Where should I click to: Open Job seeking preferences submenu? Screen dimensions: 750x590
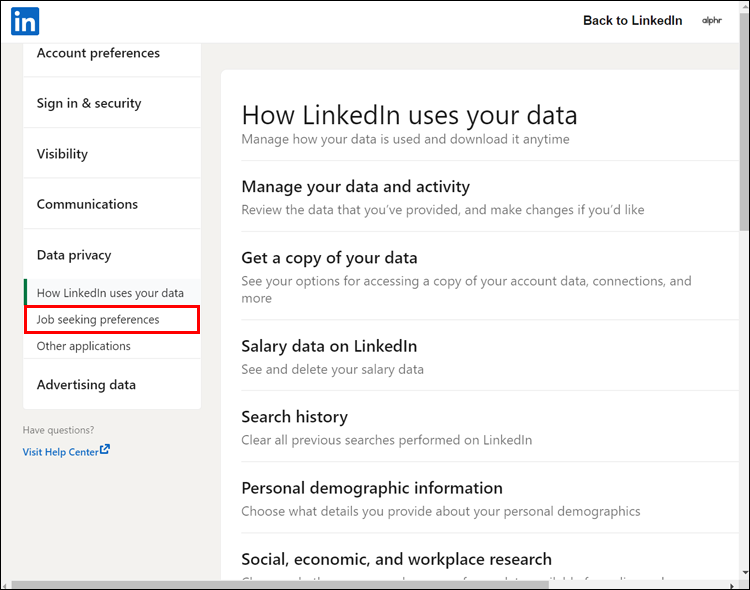click(x=98, y=320)
